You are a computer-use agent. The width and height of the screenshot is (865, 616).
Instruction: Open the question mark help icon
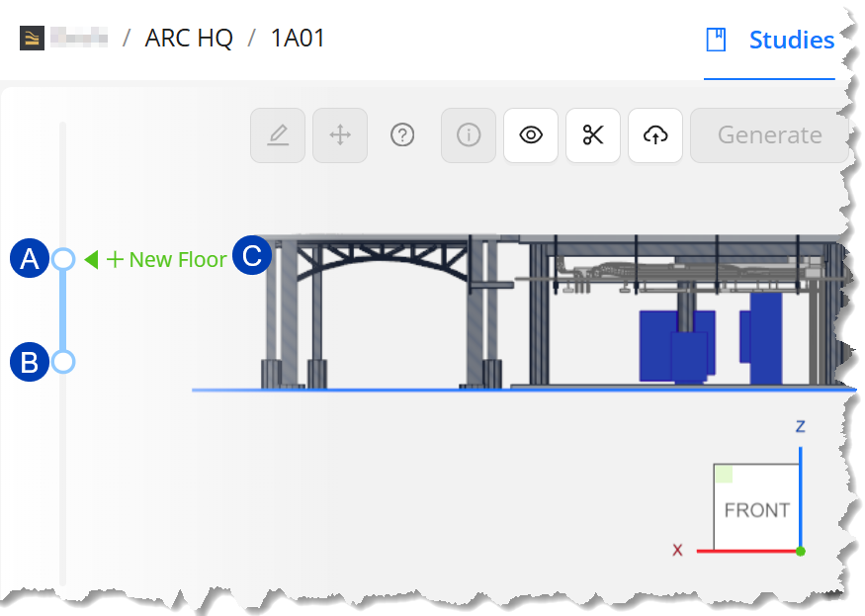coord(402,135)
